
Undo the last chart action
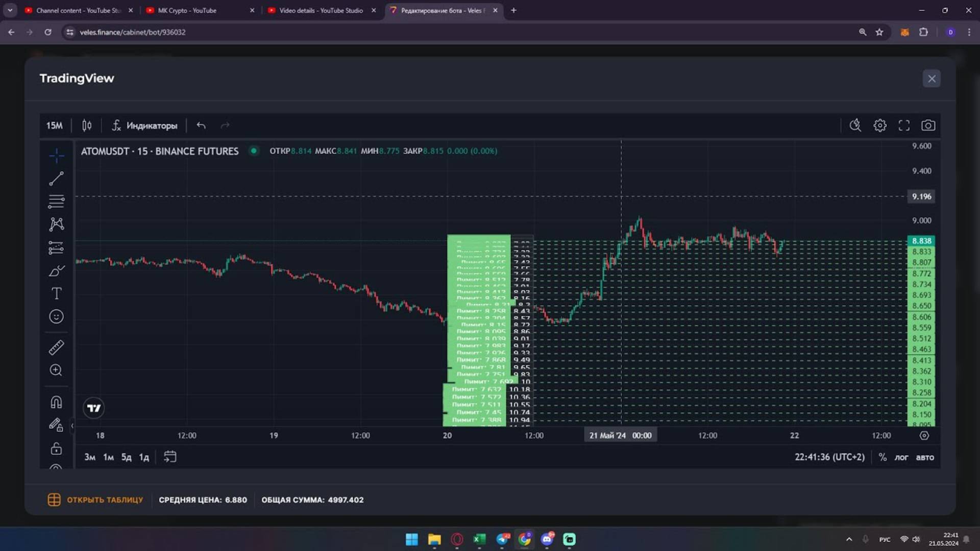pyautogui.click(x=201, y=126)
